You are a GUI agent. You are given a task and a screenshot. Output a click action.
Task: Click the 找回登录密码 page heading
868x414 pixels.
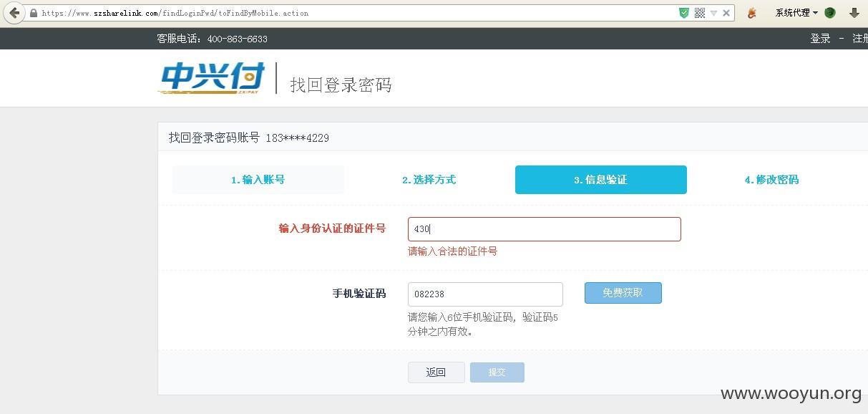coord(341,85)
